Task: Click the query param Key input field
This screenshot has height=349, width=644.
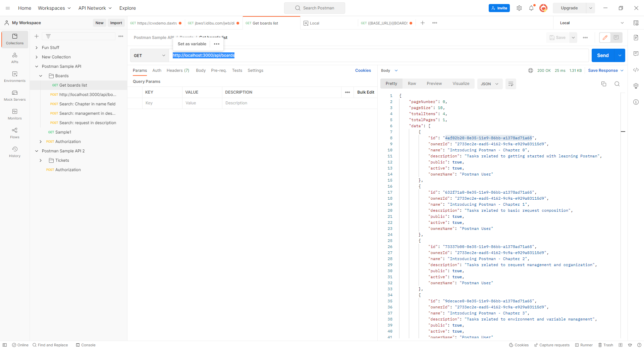Action: [x=162, y=103]
